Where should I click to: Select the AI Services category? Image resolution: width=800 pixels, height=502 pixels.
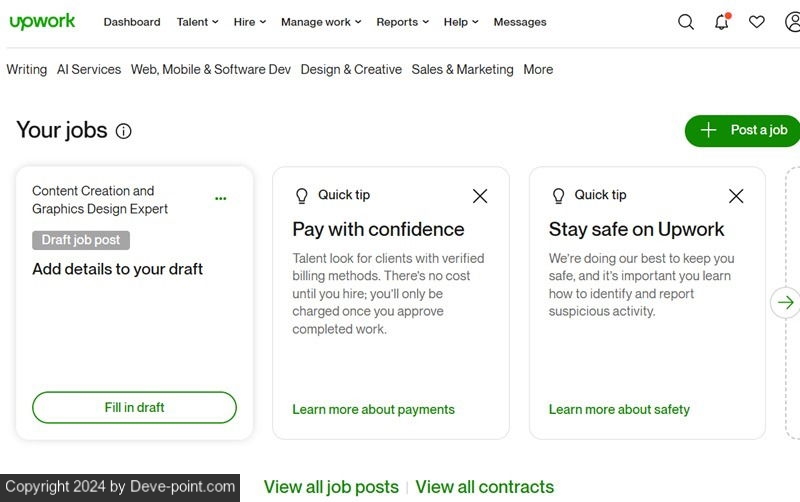(89, 69)
